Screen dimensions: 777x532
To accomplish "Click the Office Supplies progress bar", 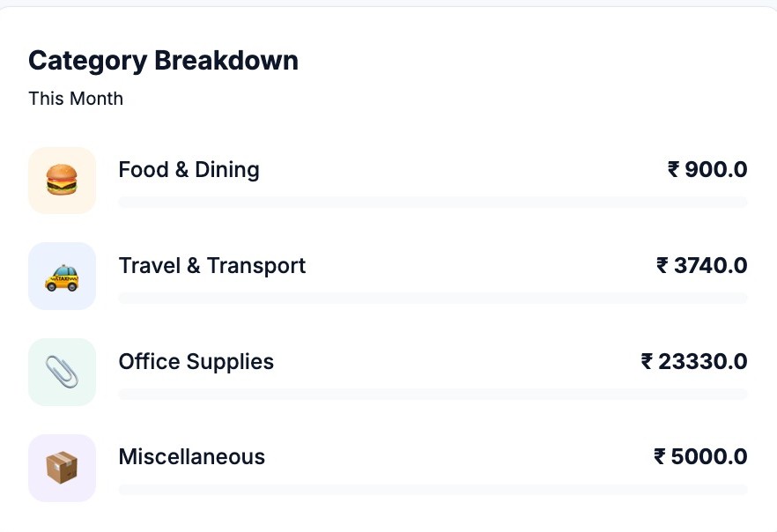I will coord(432,395).
